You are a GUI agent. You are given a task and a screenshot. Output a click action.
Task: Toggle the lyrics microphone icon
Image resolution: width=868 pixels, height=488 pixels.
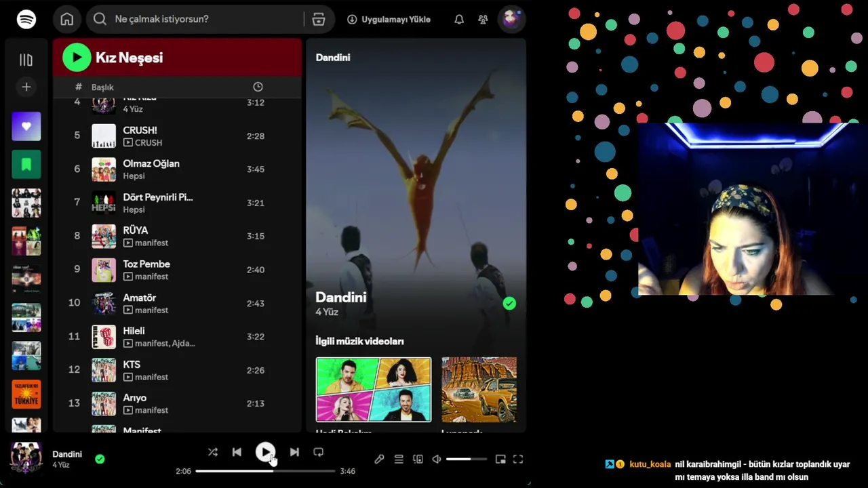click(379, 459)
